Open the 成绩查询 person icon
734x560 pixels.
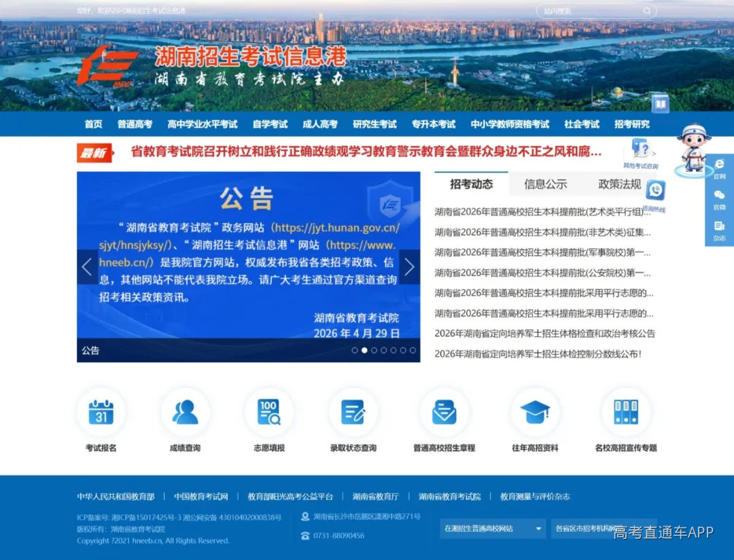pyautogui.click(x=185, y=412)
